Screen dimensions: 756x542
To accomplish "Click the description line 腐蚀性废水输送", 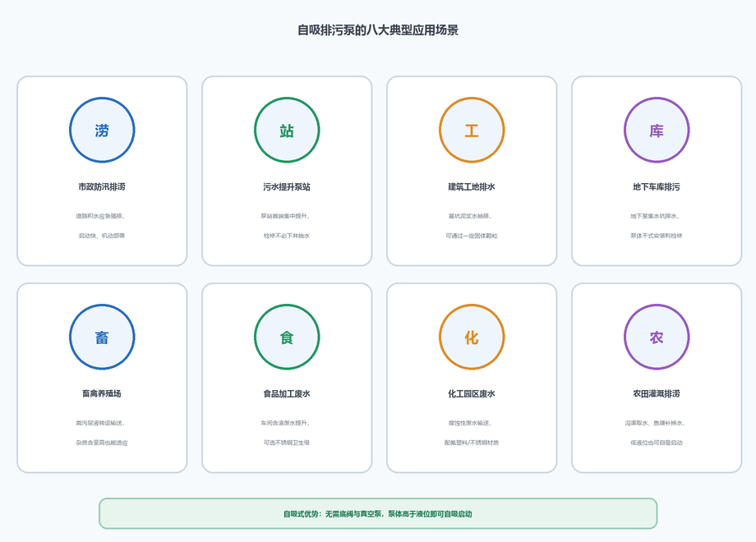I will (469, 423).
